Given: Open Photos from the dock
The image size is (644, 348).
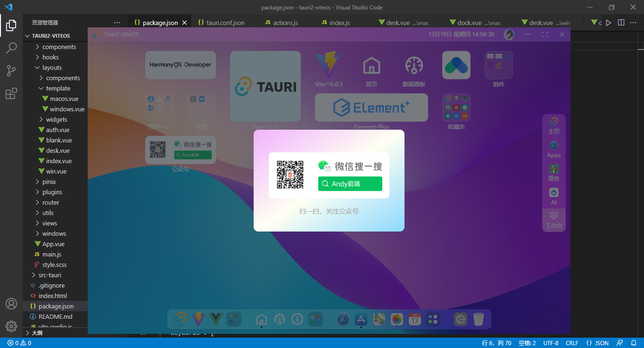Looking at the screenshot, I should click(x=397, y=319).
